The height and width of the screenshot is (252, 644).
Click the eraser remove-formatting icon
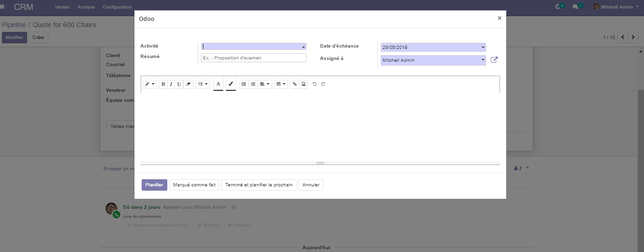coord(188,84)
